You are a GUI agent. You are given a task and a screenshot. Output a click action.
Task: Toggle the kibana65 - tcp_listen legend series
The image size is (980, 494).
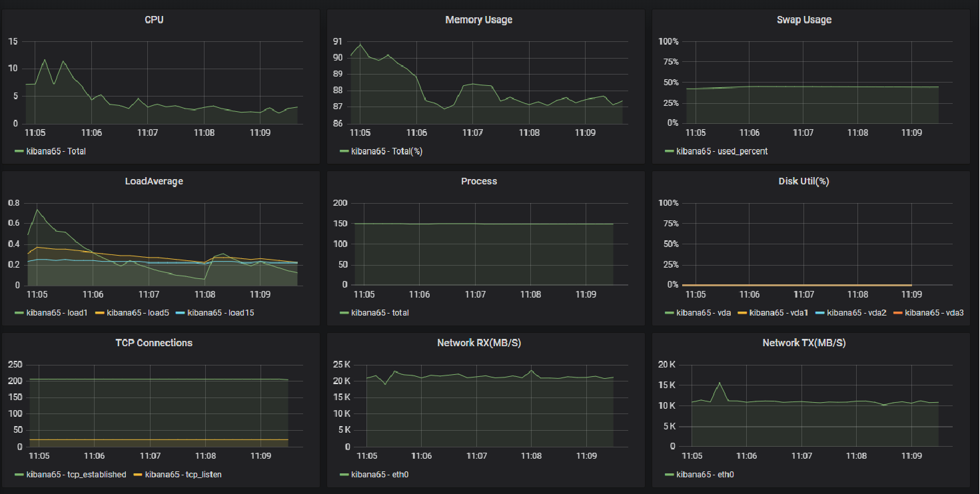click(x=183, y=475)
